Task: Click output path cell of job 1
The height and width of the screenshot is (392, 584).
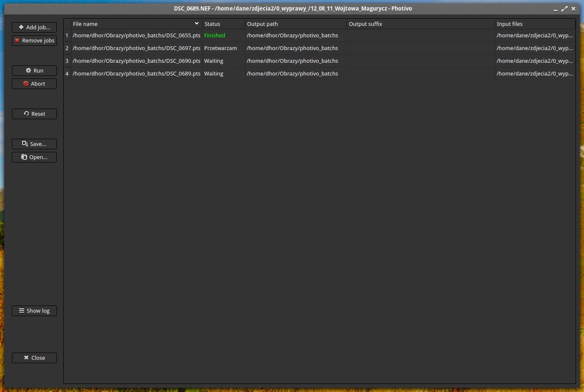Action: (x=295, y=36)
